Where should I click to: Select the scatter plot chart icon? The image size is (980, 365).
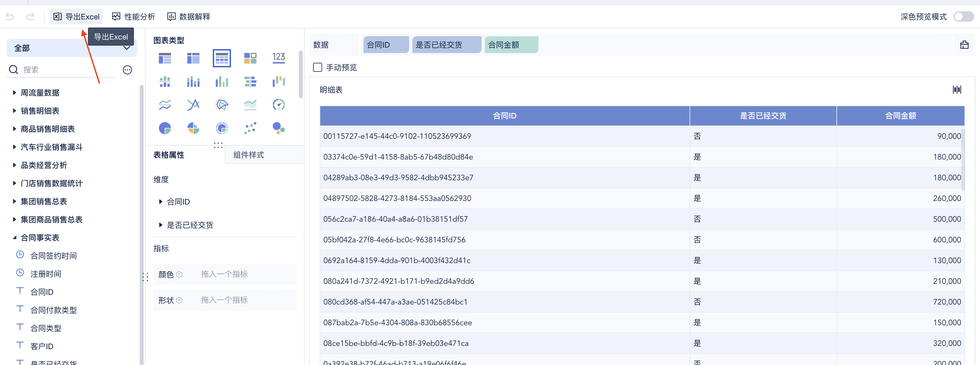pos(250,128)
